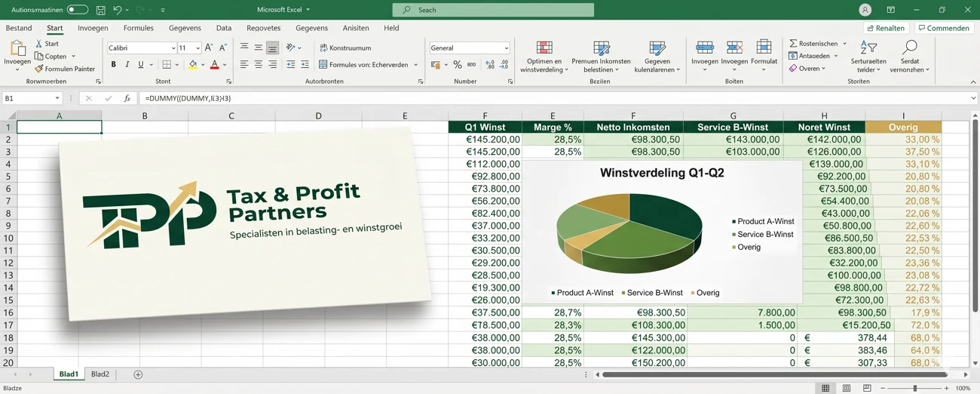Add a new sheet with plus icon
Screen dimensions: 980x394
[x=138, y=374]
